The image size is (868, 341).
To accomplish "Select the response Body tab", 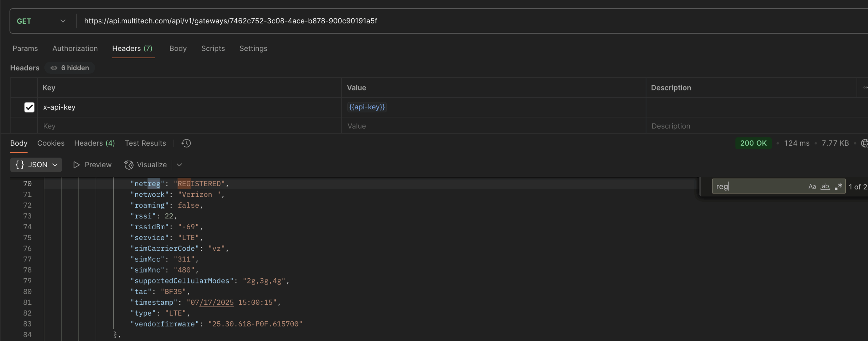I will click(x=19, y=143).
